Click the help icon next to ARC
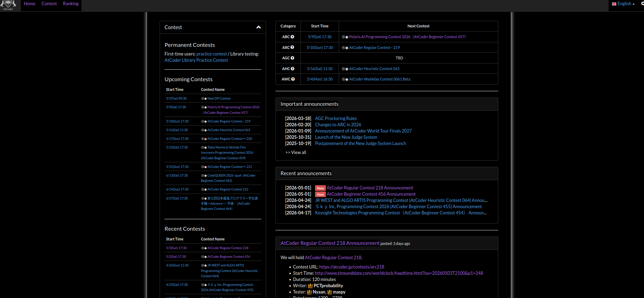This screenshot has width=644, height=298. click(x=293, y=47)
